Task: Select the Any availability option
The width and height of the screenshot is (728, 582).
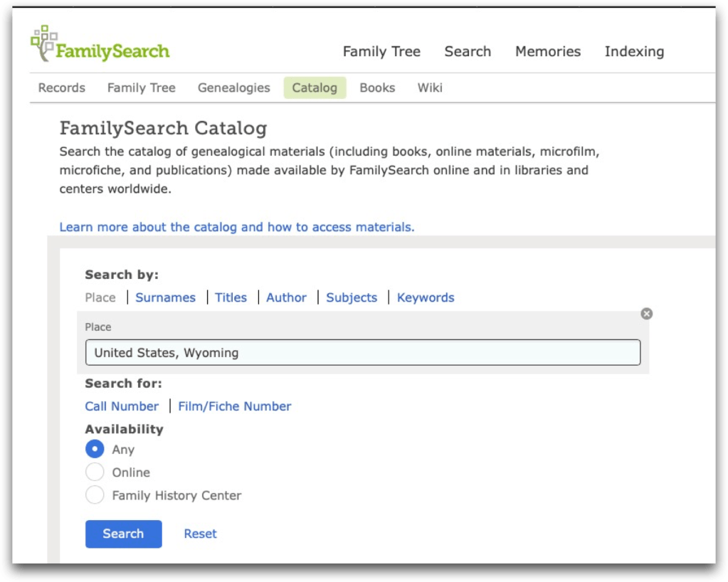Action: (95, 450)
